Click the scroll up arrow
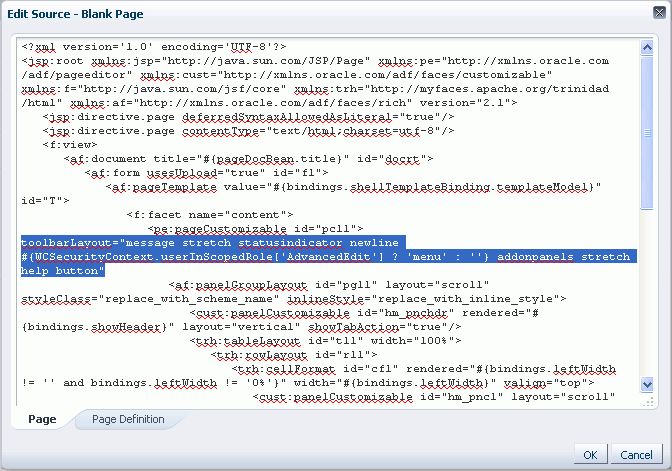Image resolution: width=672 pixels, height=471 pixels. click(x=647, y=47)
